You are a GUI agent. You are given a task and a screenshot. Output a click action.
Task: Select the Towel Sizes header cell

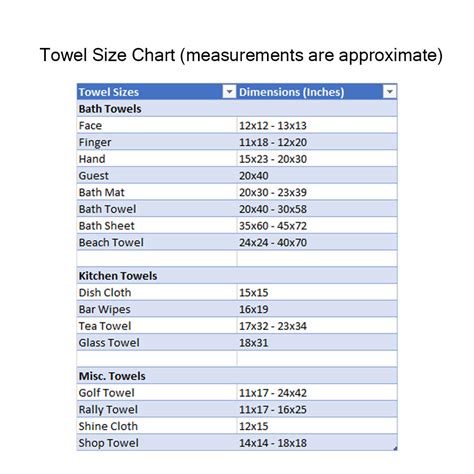coord(157,92)
